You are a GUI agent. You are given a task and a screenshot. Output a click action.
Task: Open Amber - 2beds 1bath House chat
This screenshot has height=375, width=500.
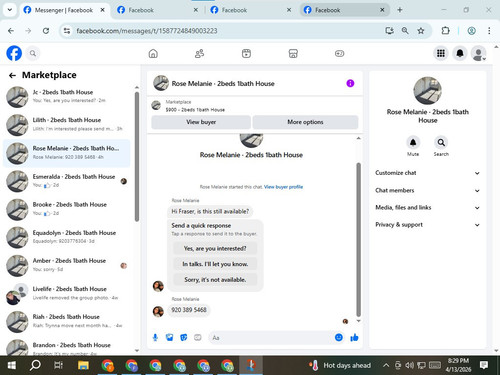coord(67,265)
